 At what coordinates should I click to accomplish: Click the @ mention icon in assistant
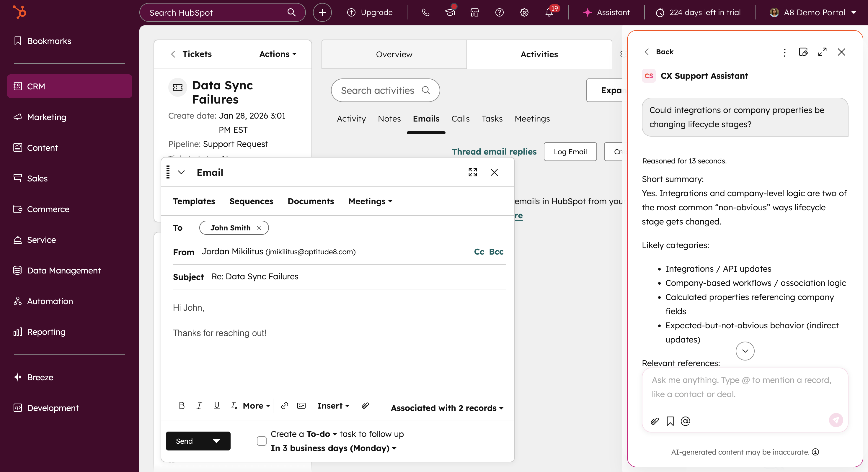pos(685,421)
